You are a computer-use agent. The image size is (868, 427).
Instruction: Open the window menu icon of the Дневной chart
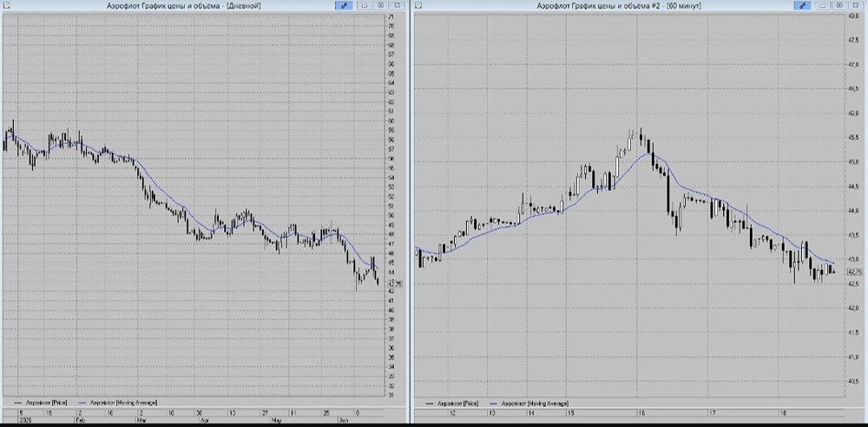pos(5,5)
